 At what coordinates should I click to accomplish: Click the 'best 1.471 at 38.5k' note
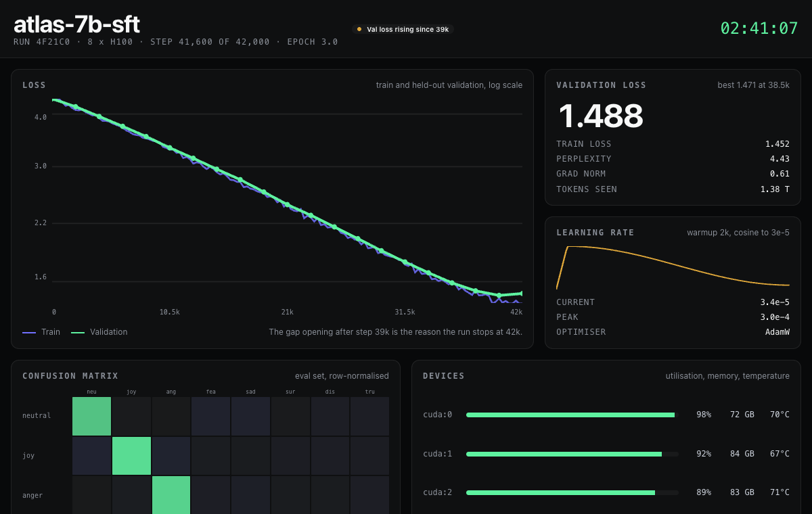[x=753, y=85]
